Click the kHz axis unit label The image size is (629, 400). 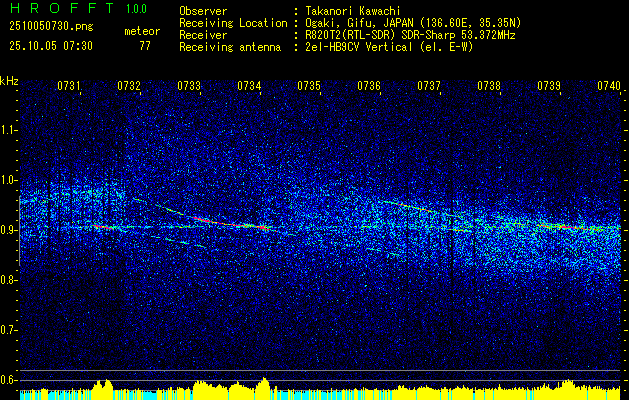coord(9,81)
